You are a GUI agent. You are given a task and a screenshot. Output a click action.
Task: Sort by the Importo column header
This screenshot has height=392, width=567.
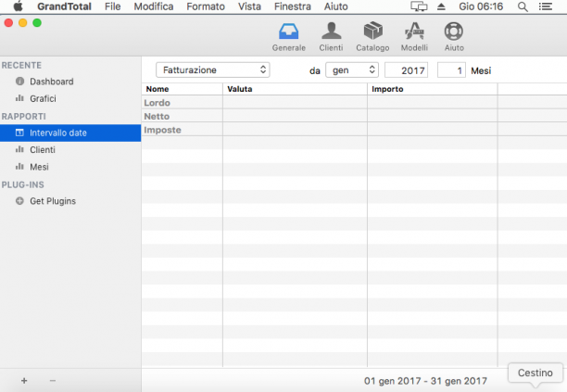[433, 89]
